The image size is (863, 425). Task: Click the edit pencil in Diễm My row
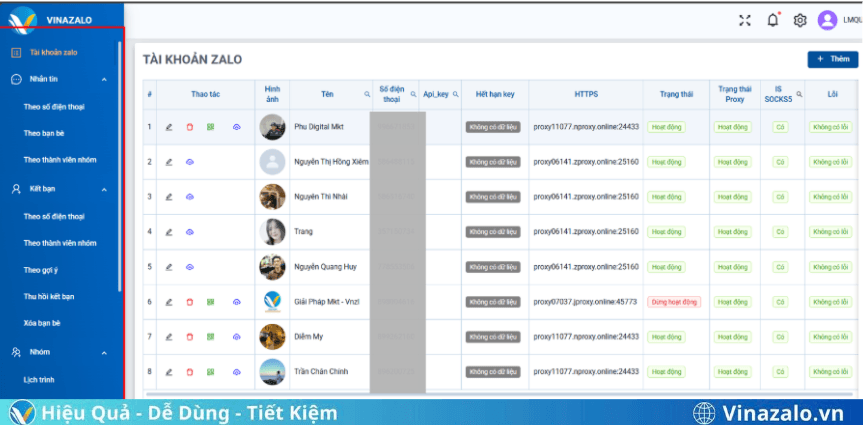[x=169, y=337]
